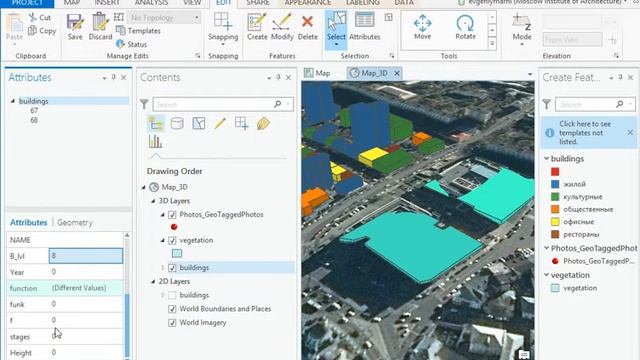640x360 pixels.
Task: Click the elevation Mode icon
Action: pyautogui.click(x=522, y=22)
